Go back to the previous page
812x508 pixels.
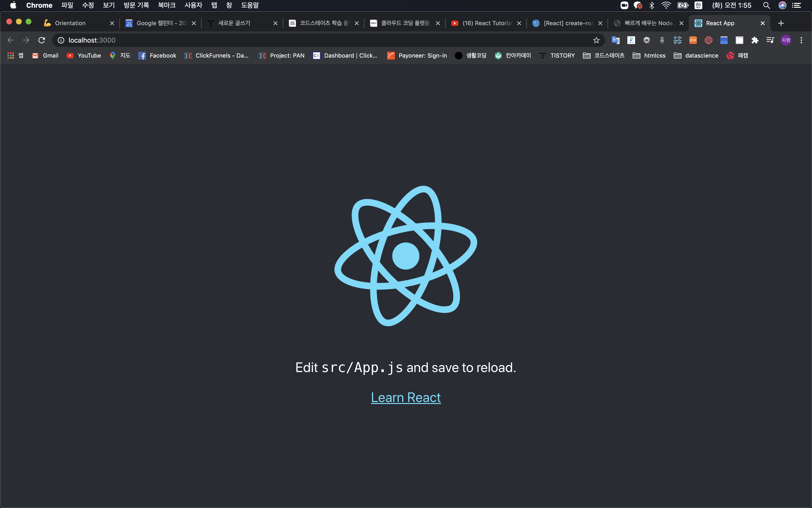click(10, 40)
